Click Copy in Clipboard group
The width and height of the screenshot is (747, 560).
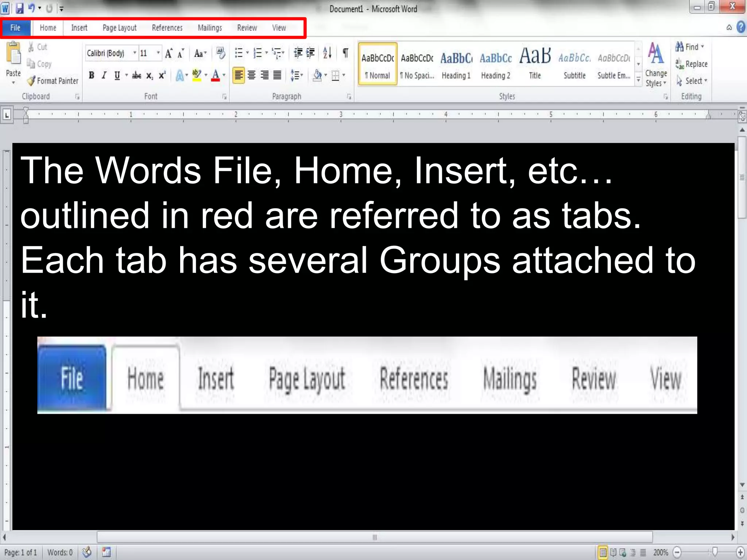[39, 64]
